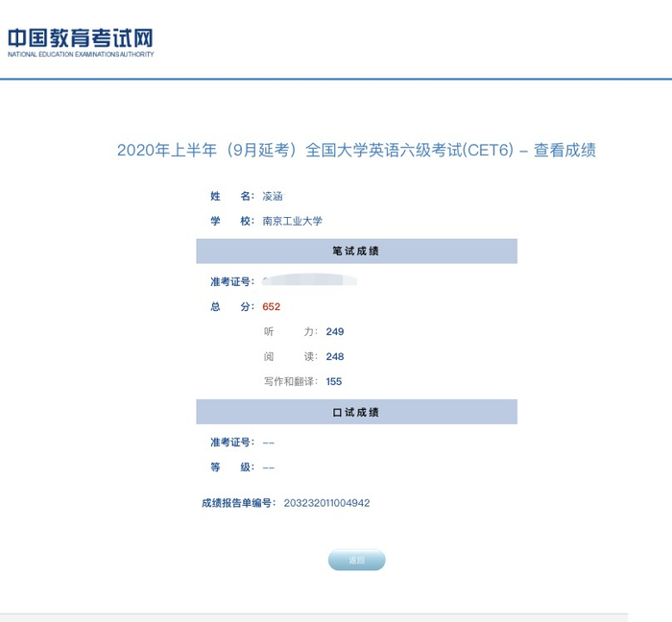Click the listening score 249
The image size is (672, 622).
coord(335,331)
